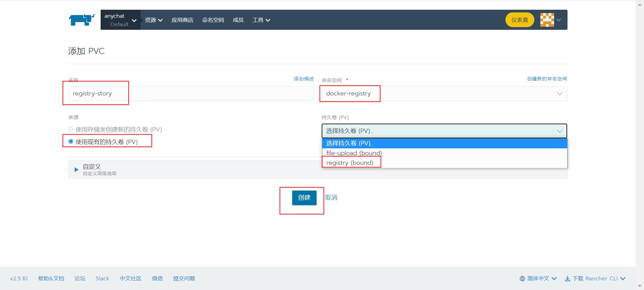Click the 创建新的命名空间 link
Screen dimensions: 644x290
[x=547, y=79]
